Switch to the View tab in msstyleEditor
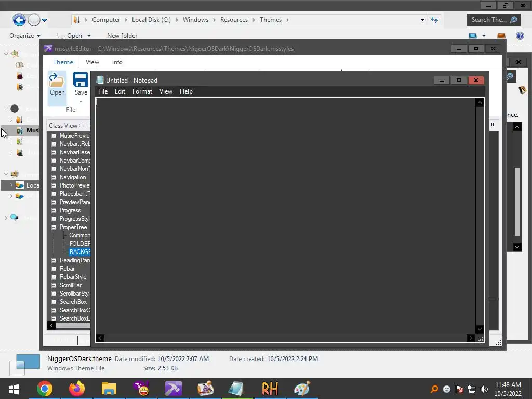The height and width of the screenshot is (399, 532). pyautogui.click(x=92, y=62)
